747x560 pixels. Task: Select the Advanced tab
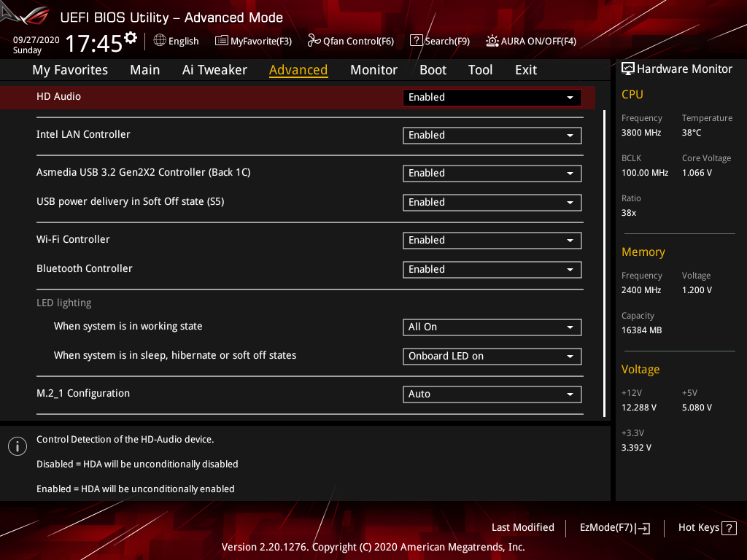click(x=298, y=70)
